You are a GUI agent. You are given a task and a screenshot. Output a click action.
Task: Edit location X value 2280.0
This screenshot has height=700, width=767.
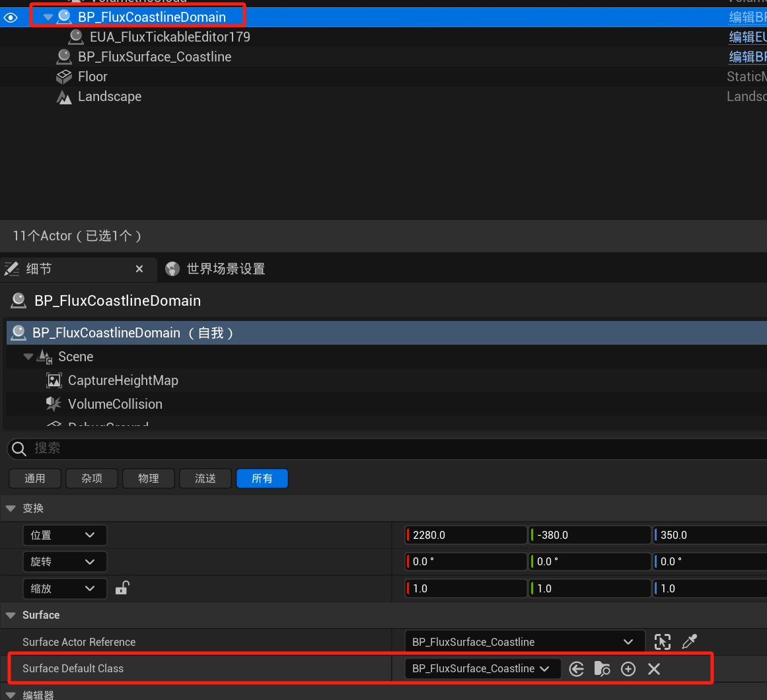(466, 536)
